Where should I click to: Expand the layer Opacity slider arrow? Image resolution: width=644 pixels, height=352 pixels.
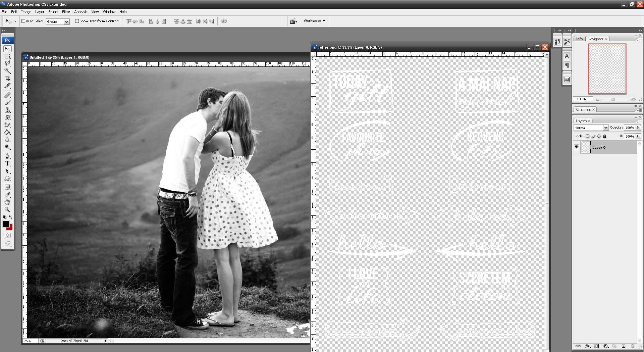click(638, 128)
